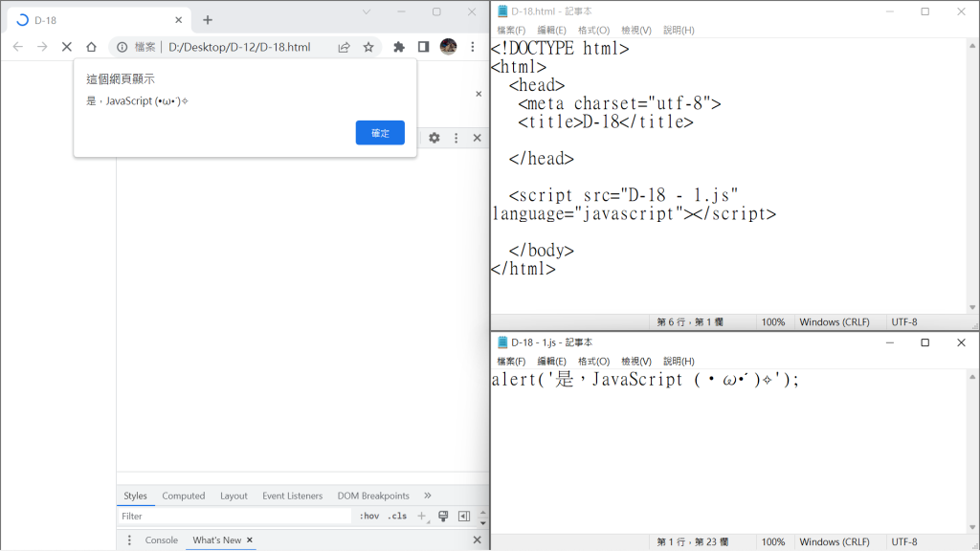Open 格式(O) menu in D-18.html Notepad
Image resolution: width=980 pixels, height=551 pixels.
593,30
